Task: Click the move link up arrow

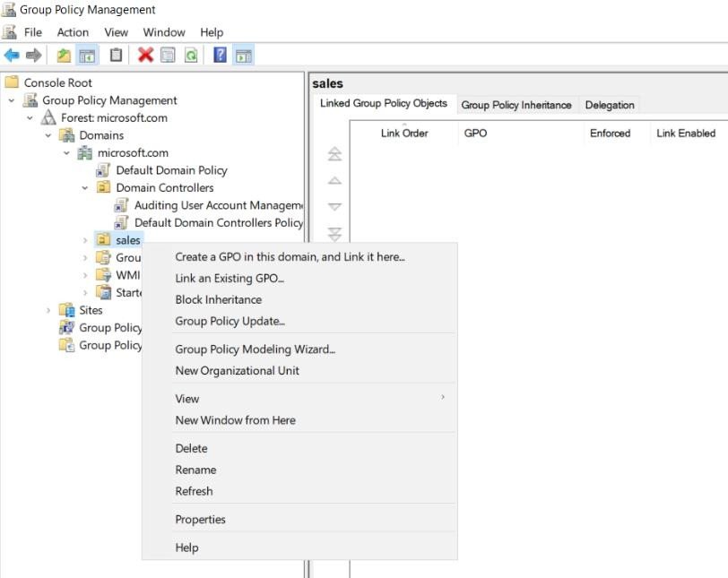Action: click(334, 180)
